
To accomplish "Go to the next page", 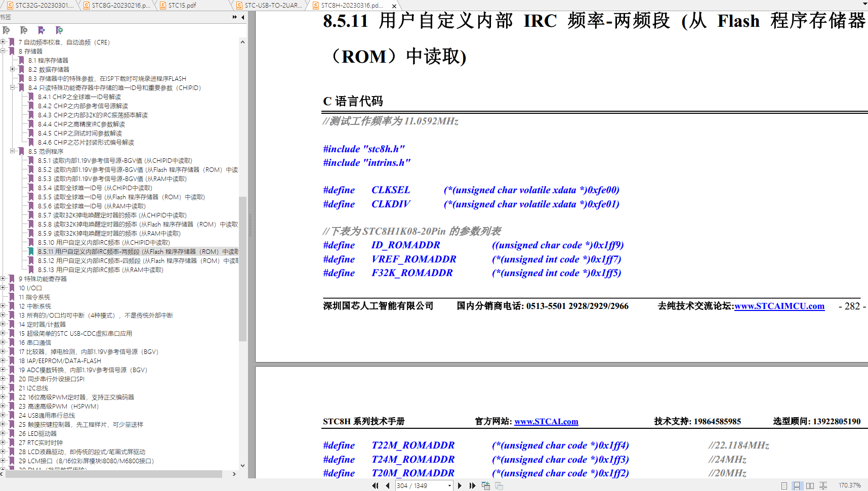I will tap(460, 485).
